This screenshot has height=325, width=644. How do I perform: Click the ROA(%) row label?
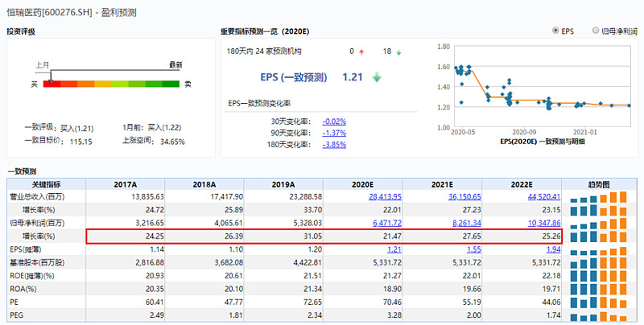click(23, 289)
